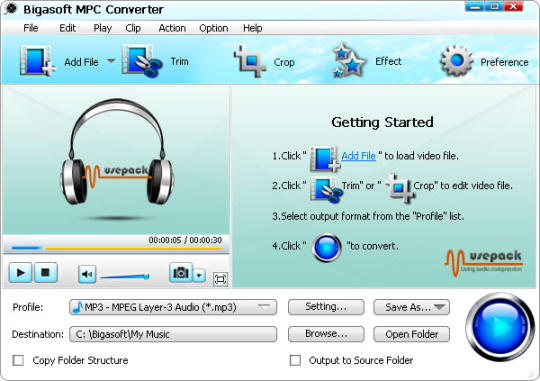The image size is (540, 381).
Task: Stop the preview playback
Action: [x=46, y=272]
